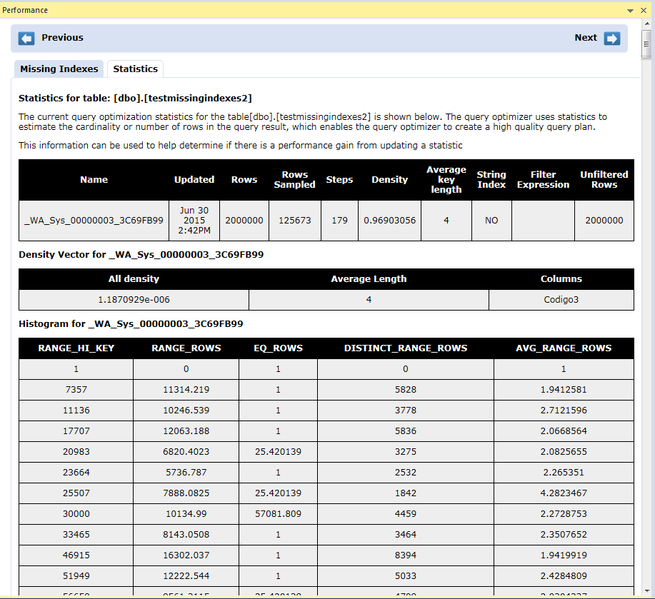Click the Previous label
Screen dimensions: 655x599
click(x=62, y=38)
